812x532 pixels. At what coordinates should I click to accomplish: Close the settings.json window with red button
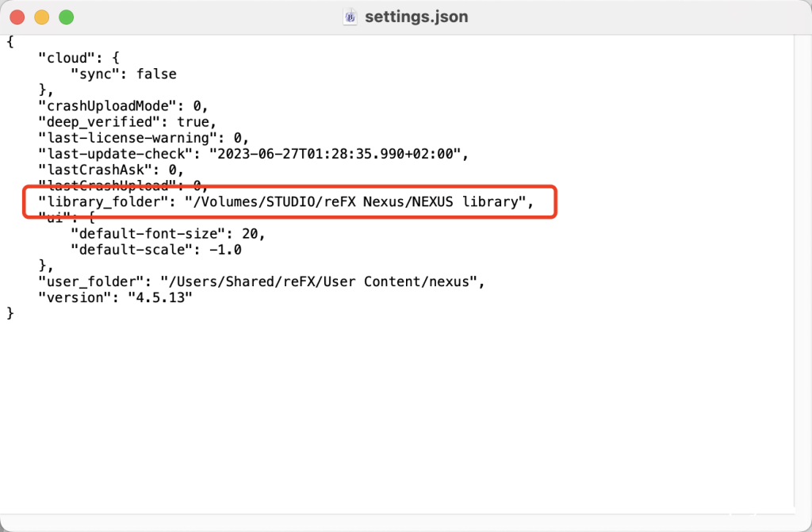tap(18, 17)
